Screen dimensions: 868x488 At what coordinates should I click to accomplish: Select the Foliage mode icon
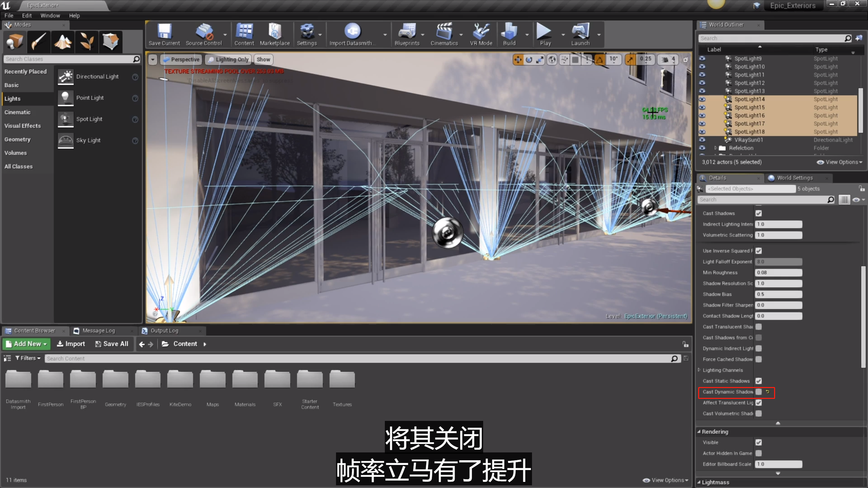tap(87, 42)
